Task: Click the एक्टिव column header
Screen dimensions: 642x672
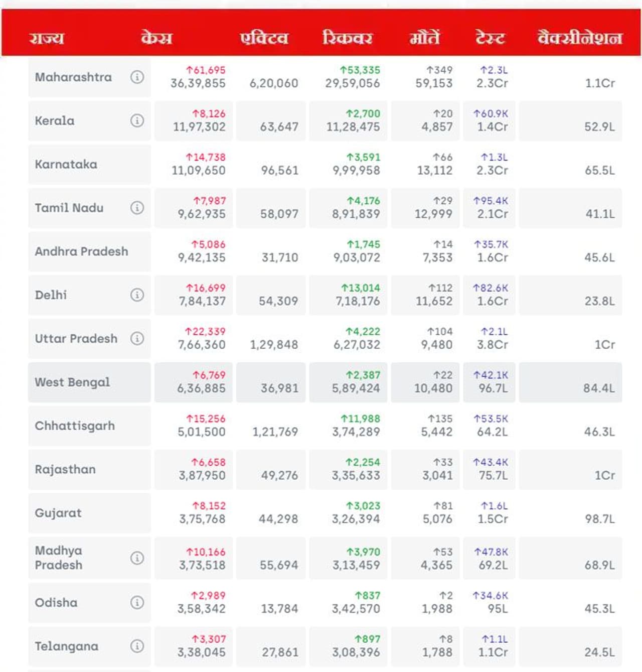Action: click(264, 38)
